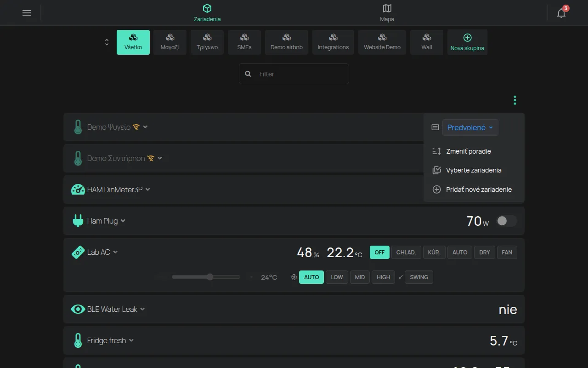Set Lab AC mode to DRY
The height and width of the screenshot is (368, 588).
(484, 252)
